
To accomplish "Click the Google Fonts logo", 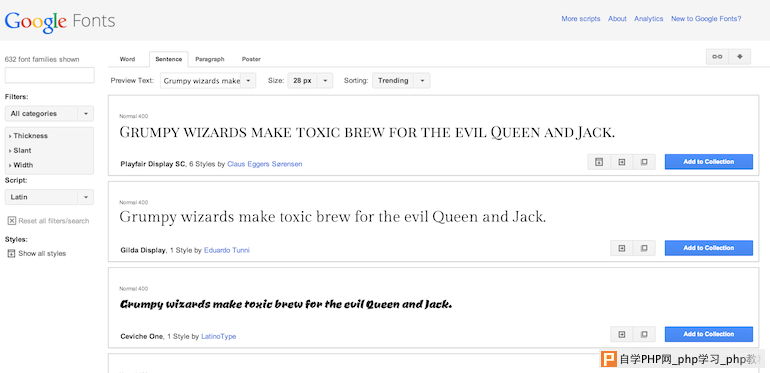I will pyautogui.click(x=60, y=22).
